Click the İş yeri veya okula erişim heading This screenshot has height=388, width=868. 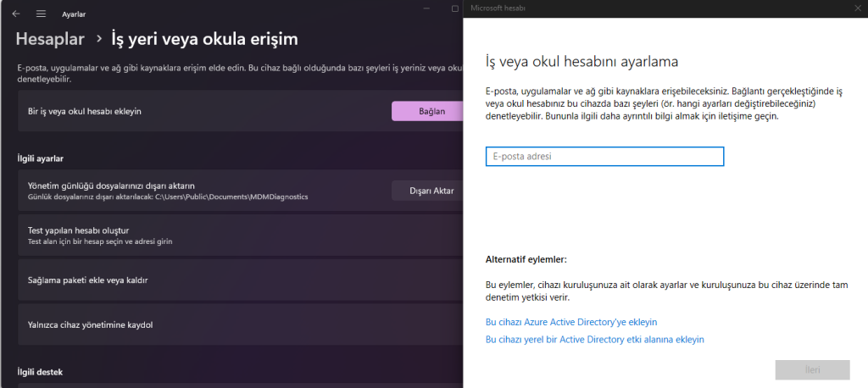[204, 39]
